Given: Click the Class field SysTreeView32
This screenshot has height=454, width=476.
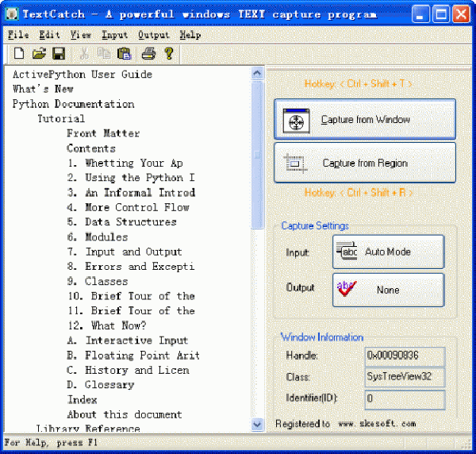Looking at the screenshot, I should pos(405,377).
